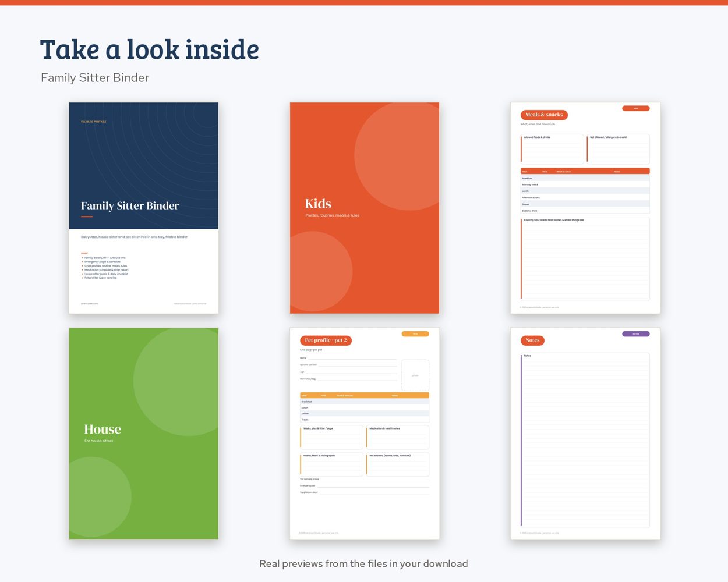Click the "Medication & health notes" box
The image size is (728, 582).
[x=398, y=437]
